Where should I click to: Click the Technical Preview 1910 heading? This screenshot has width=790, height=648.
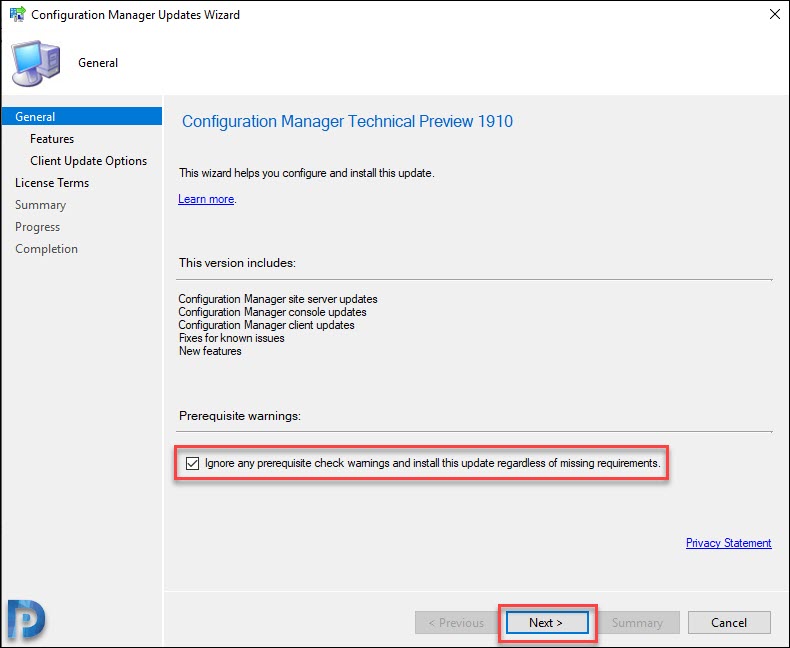pos(347,121)
